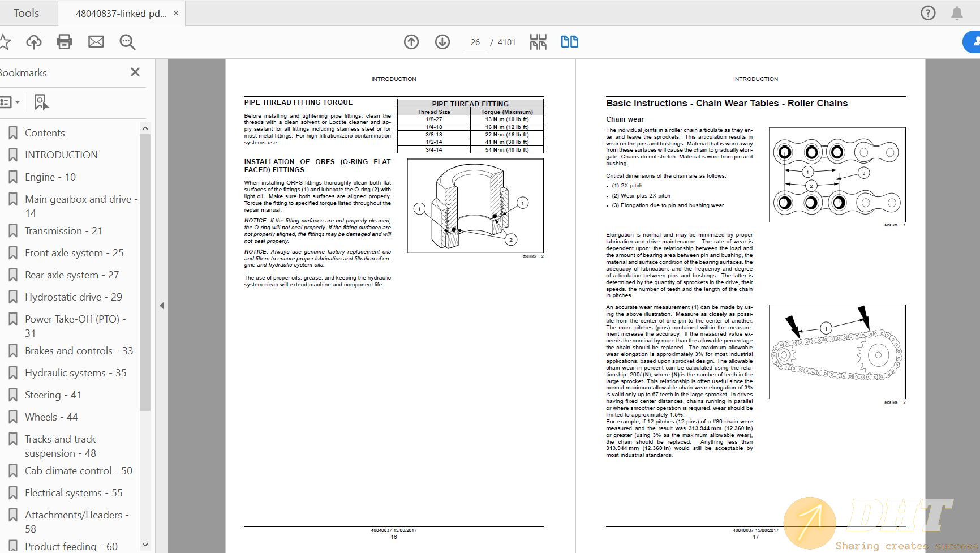
Task: Send the file by email
Action: pyautogui.click(x=96, y=42)
